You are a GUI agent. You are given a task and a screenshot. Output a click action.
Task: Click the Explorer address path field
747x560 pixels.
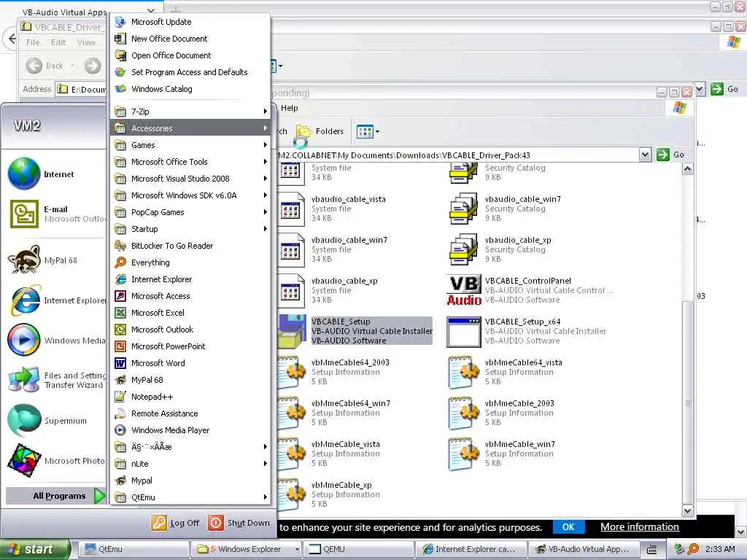coord(457,155)
